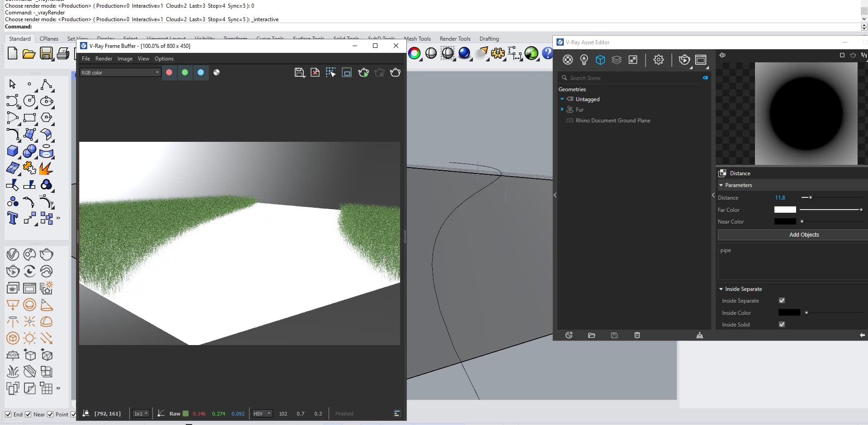Image resolution: width=868 pixels, height=425 pixels.
Task: Click the blue rendered sphere display icon
Action: (x=464, y=53)
